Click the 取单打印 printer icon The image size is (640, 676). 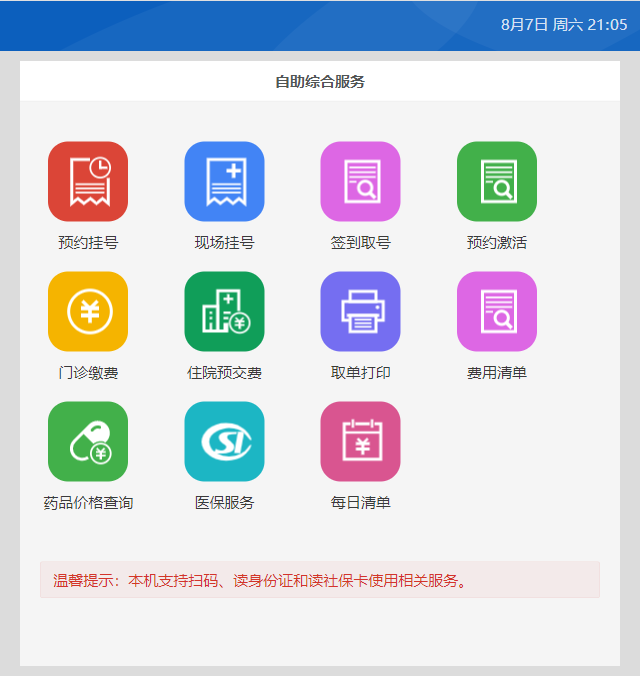pos(360,311)
